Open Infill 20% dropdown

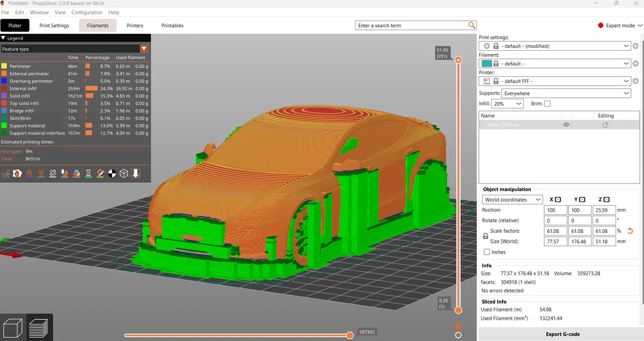(x=507, y=104)
